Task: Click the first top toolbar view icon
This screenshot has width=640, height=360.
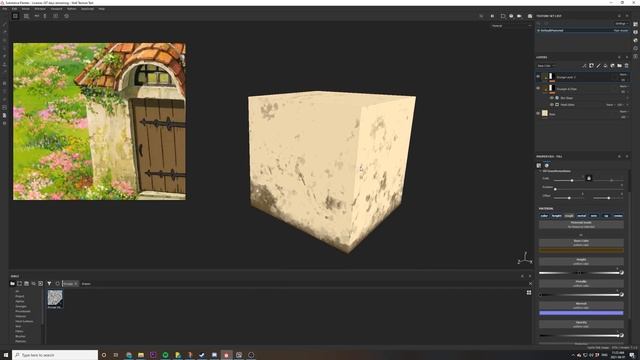Action: pyautogui.click(x=15, y=16)
